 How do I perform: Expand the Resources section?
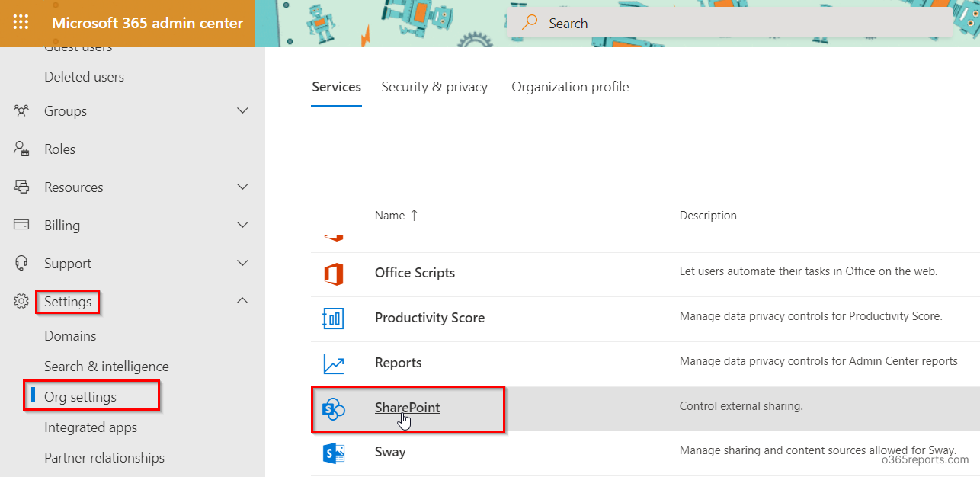[x=242, y=187]
